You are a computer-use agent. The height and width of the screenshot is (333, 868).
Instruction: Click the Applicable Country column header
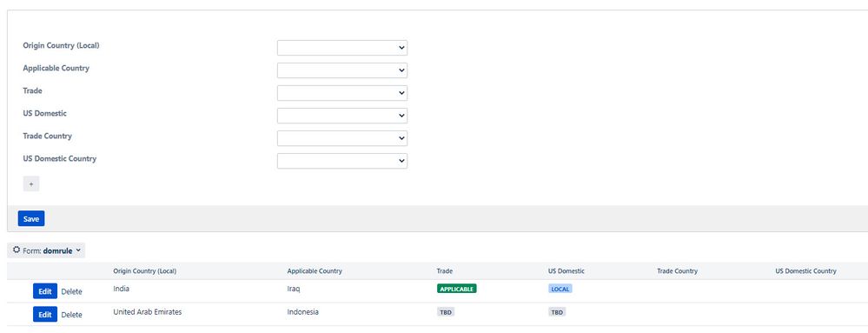(x=315, y=271)
